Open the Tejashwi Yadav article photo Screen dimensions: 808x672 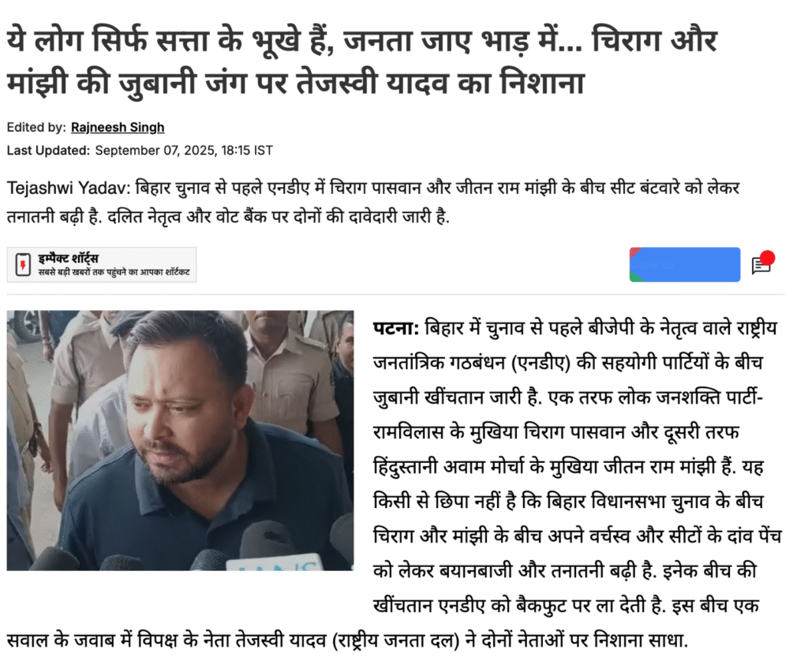tap(181, 440)
